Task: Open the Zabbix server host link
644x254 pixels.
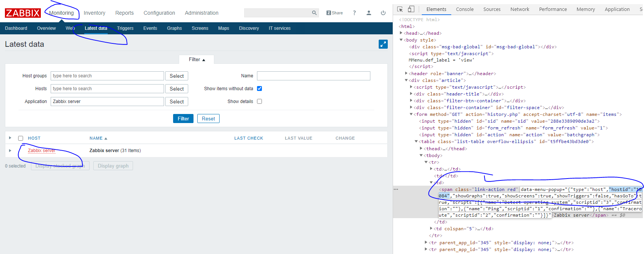Action: (42, 151)
